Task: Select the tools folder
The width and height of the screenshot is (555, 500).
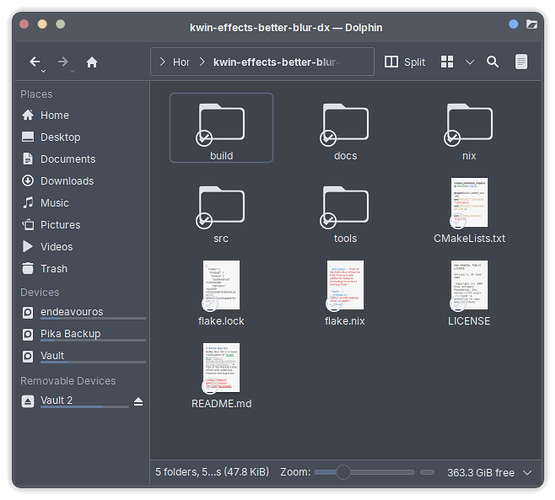Action: (x=345, y=210)
